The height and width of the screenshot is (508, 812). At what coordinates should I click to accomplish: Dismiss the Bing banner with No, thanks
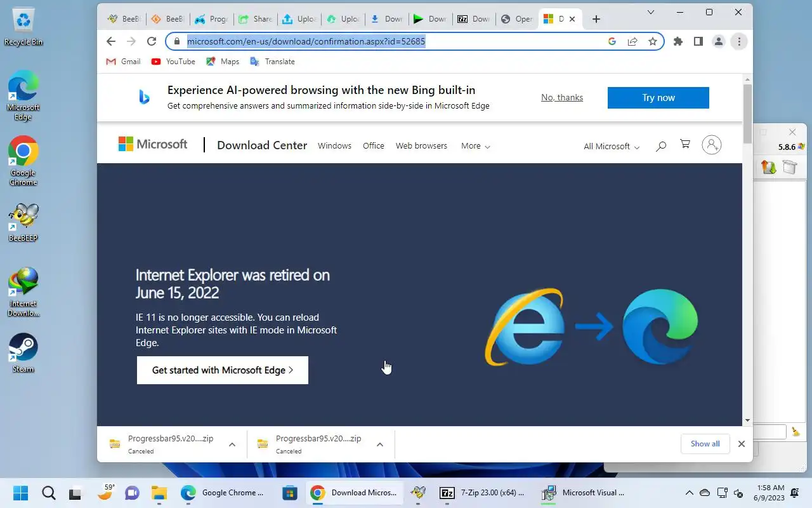[x=562, y=97]
